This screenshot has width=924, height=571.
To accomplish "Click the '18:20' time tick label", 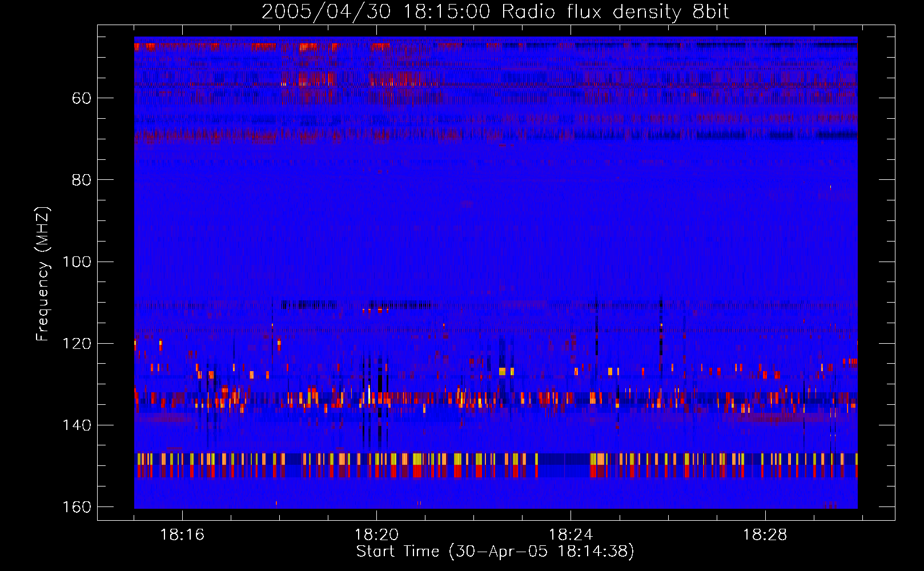I will click(376, 535).
